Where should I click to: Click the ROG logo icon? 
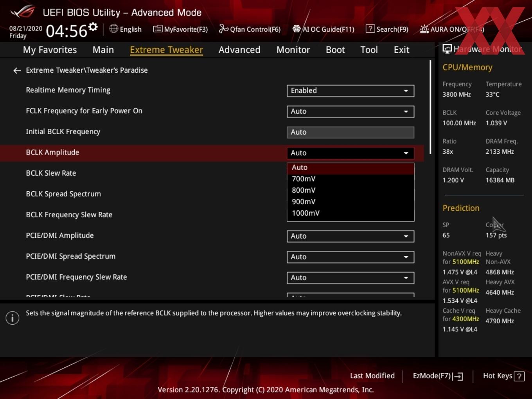(22, 12)
